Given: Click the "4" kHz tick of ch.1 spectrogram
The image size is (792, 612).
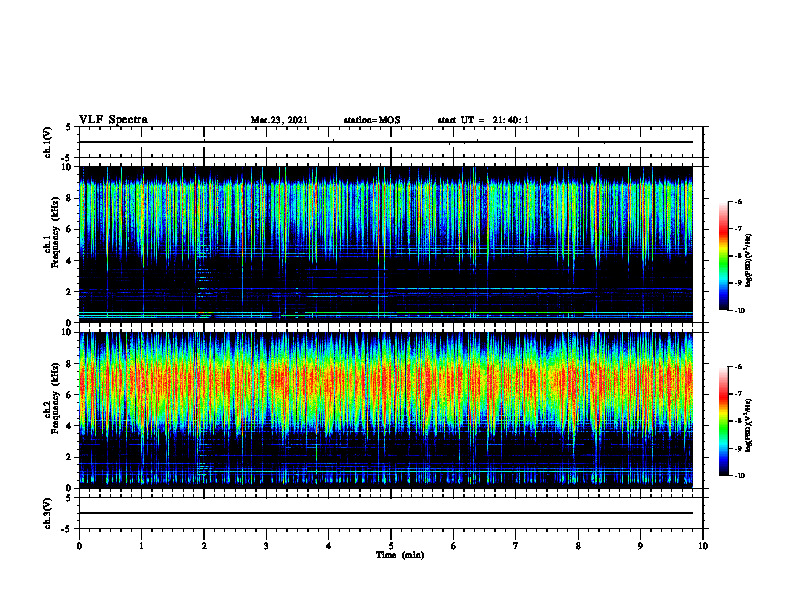Looking at the screenshot, I should [69, 261].
